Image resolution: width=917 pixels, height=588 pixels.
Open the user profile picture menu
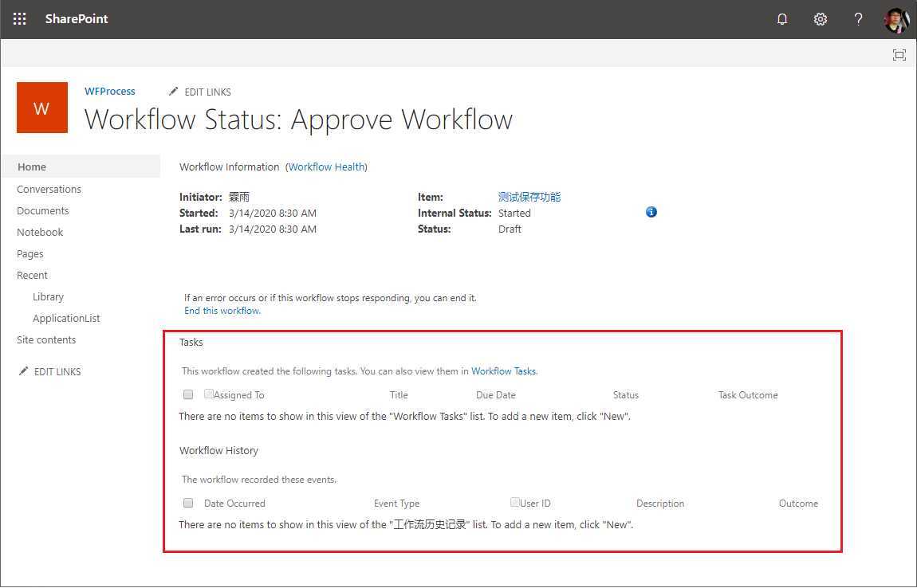click(896, 19)
